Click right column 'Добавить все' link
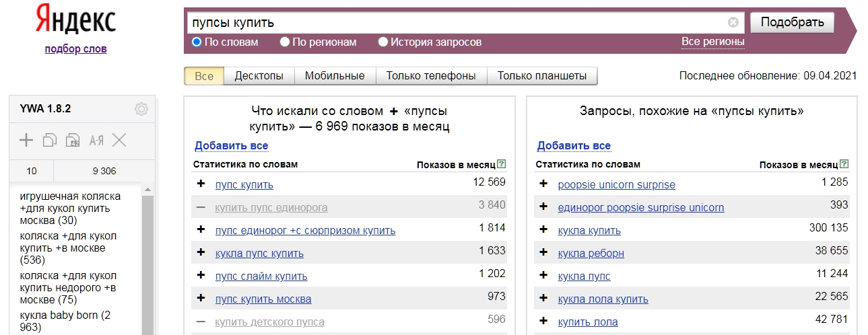The width and height of the screenshot is (868, 335). [574, 145]
